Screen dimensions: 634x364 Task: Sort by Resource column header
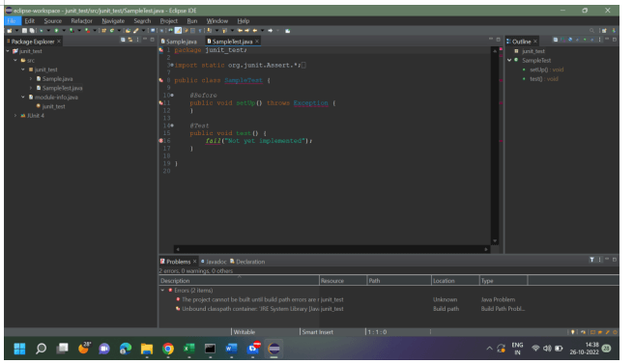tap(343, 280)
